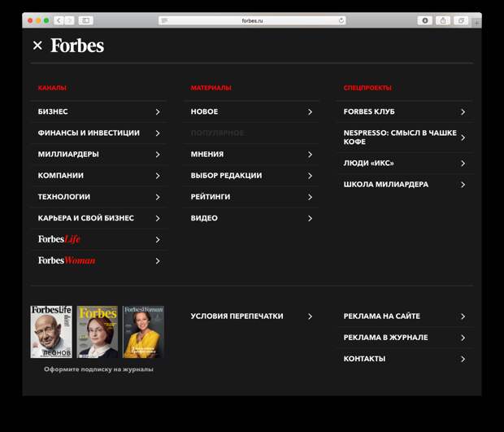Open the Forbes Life section
Viewport: 504px width, 432px height.
pos(98,239)
